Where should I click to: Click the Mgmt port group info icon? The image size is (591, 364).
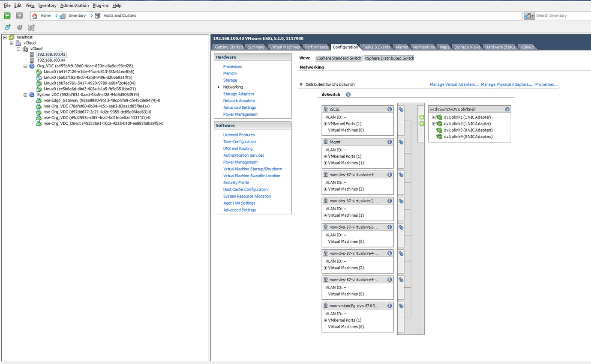[390, 142]
